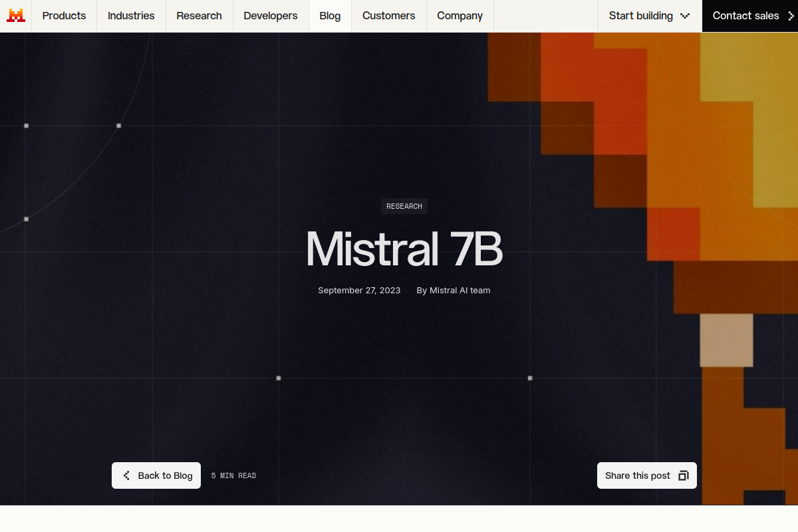
Task: Go to the Blog nav item
Action: [330, 16]
